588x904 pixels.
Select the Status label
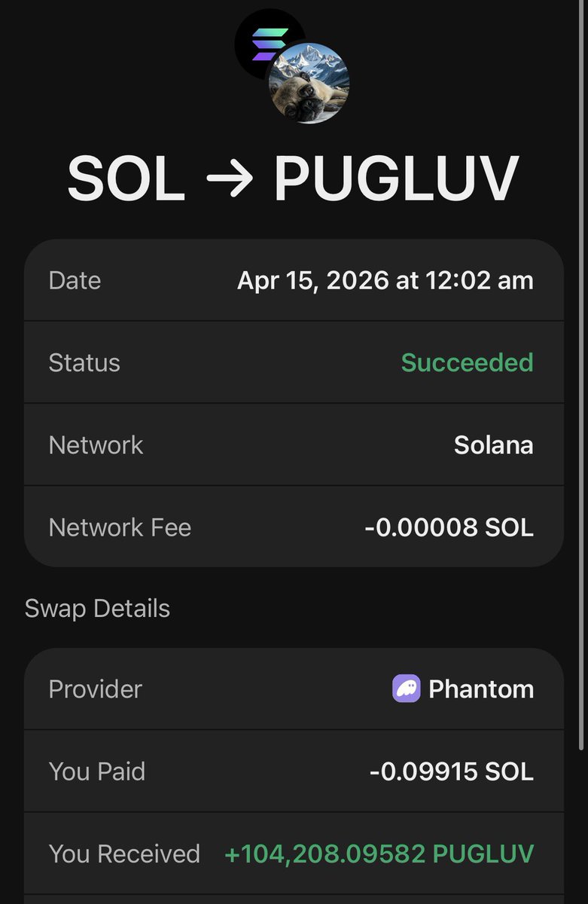(84, 362)
